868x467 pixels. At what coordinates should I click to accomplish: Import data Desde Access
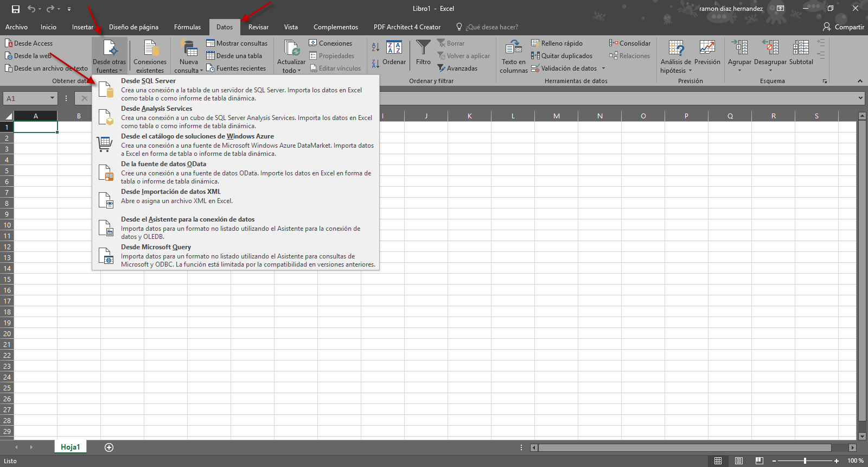(x=29, y=43)
